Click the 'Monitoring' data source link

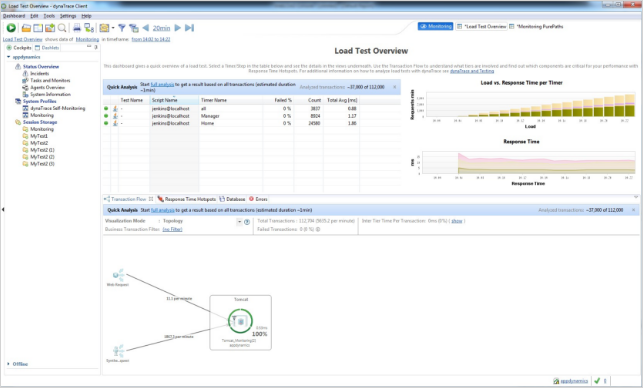[x=87, y=39]
